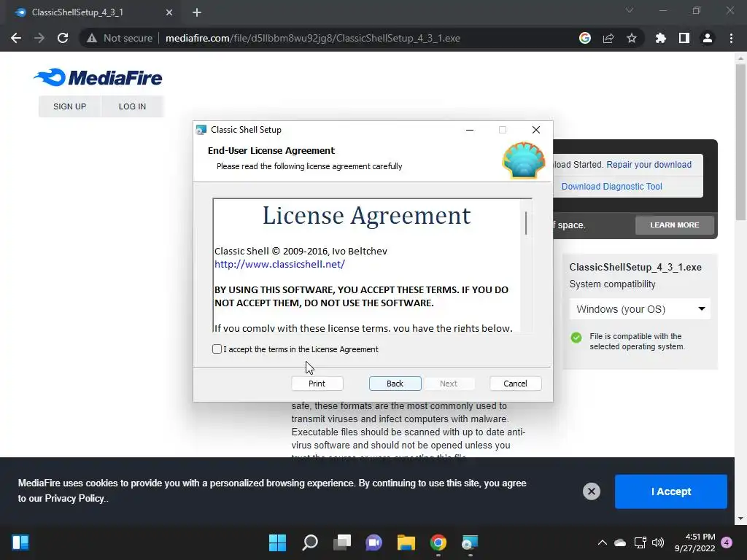This screenshot has height=560, width=747.
Task: Click the License Agreement heading text
Action: (x=367, y=216)
